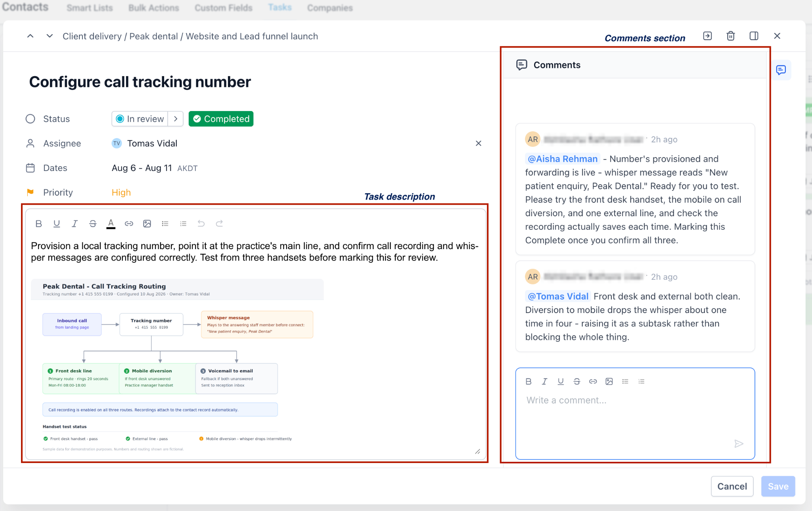Click the task title Configure call tracking number
This screenshot has height=511, width=812.
pos(140,82)
